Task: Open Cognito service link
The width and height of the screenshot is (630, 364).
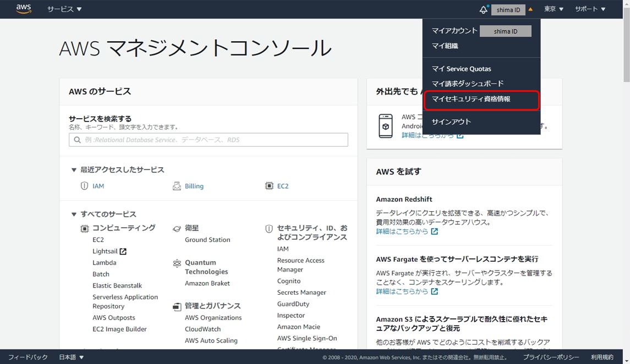Action: point(289,281)
